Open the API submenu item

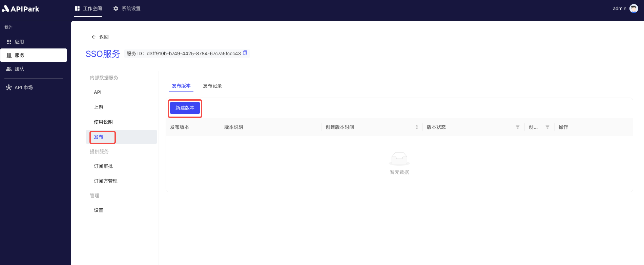coord(121,92)
